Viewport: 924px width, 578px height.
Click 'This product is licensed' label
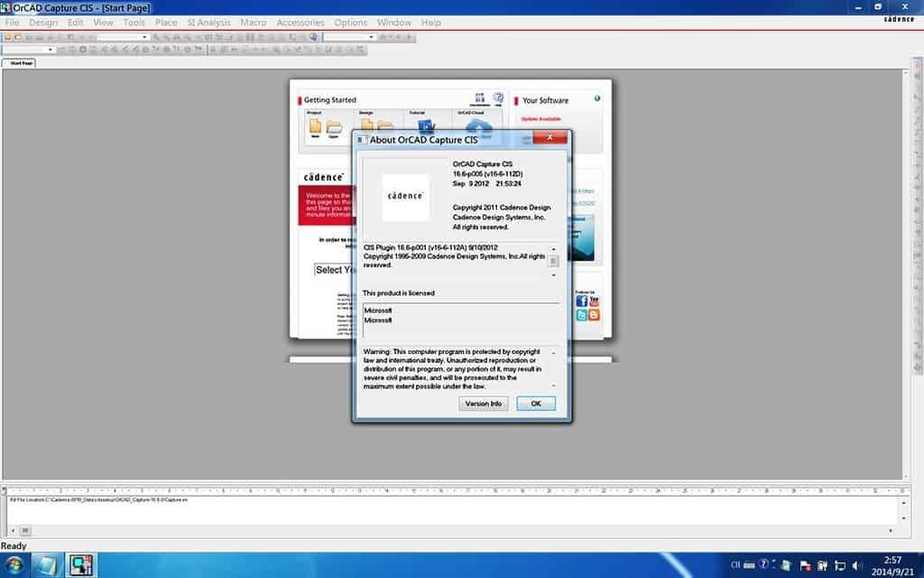[x=398, y=294]
